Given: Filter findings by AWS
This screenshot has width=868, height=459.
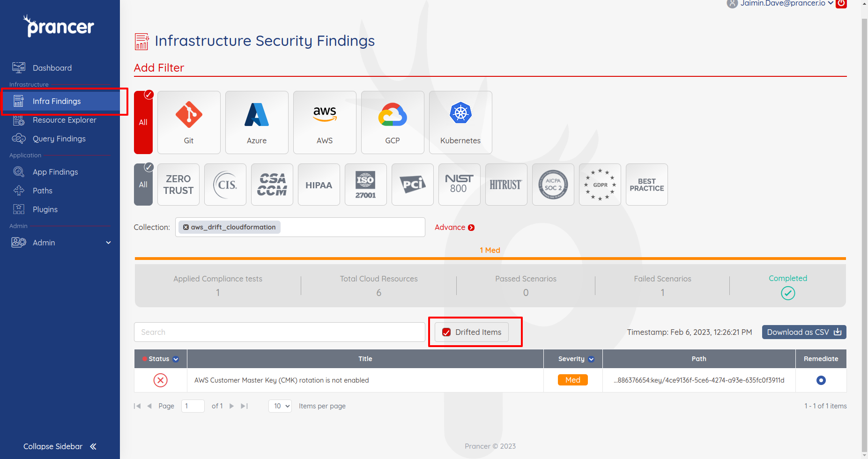Looking at the screenshot, I should pyautogui.click(x=325, y=122).
